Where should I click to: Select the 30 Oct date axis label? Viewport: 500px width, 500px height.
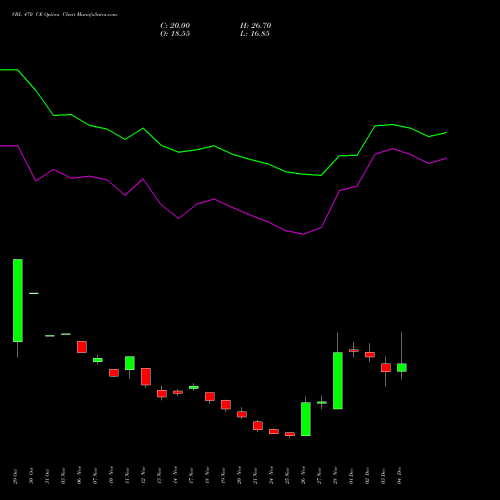coord(31,476)
